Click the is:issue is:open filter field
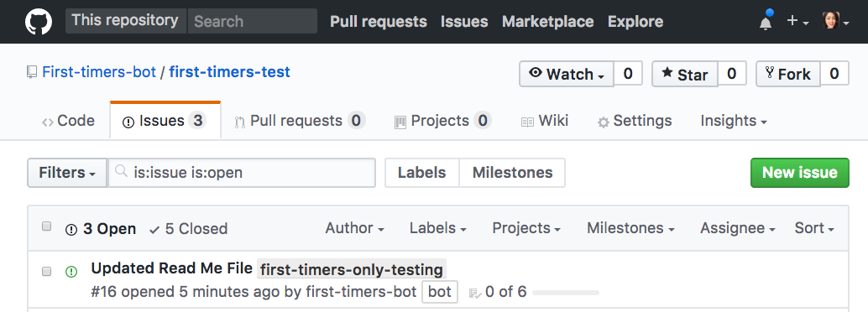 pyautogui.click(x=242, y=173)
